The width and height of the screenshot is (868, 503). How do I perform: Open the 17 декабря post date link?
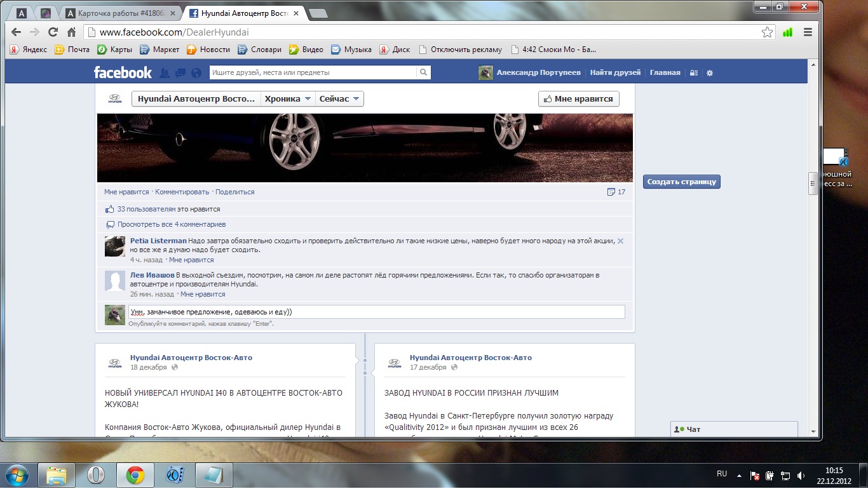(x=428, y=367)
